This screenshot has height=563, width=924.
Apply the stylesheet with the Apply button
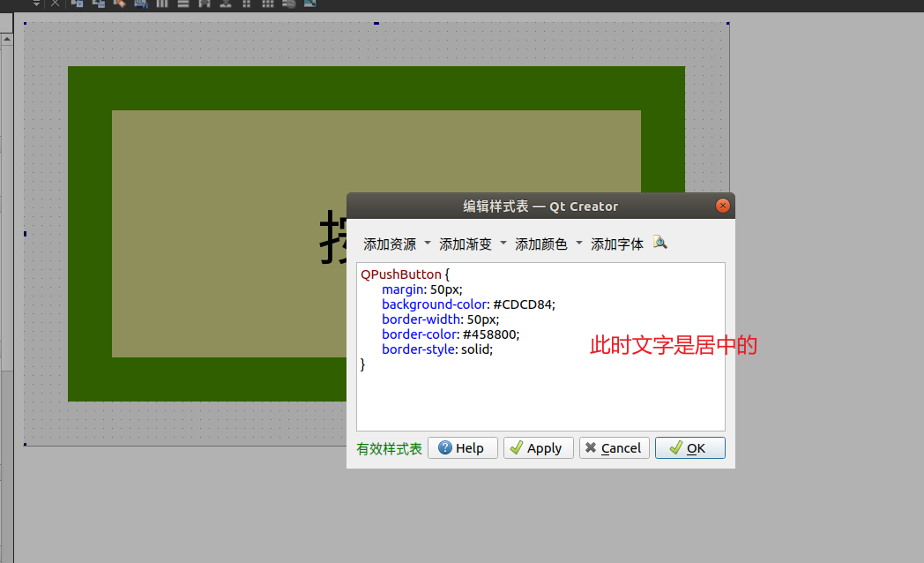click(538, 448)
